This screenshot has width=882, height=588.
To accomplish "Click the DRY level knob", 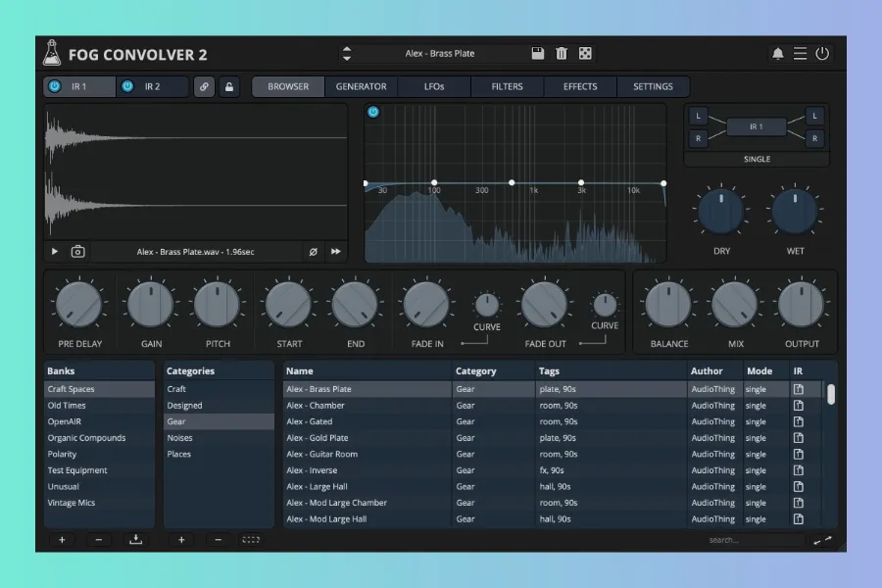I will tap(721, 212).
